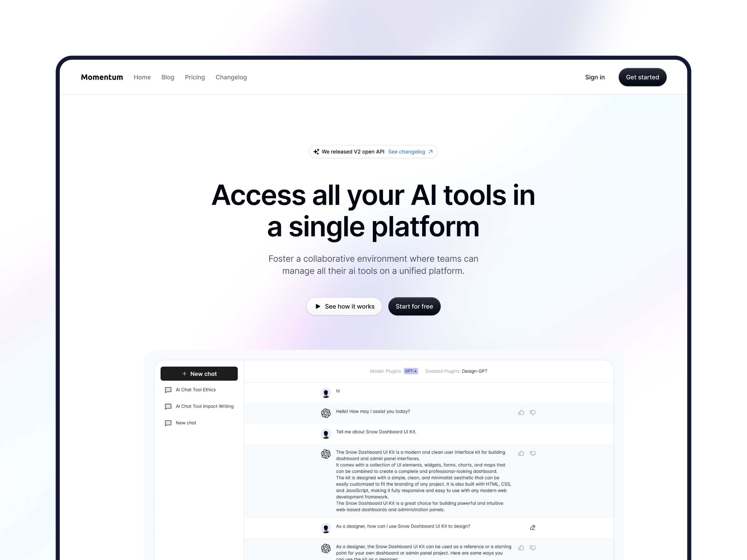Click Start for free button
The width and height of the screenshot is (747, 560).
click(x=414, y=306)
